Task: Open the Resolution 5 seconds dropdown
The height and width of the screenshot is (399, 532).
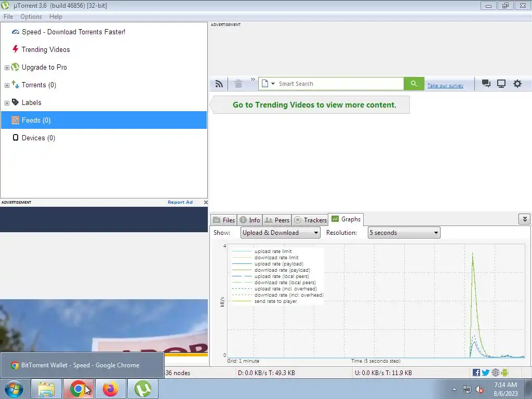Action: (404, 233)
